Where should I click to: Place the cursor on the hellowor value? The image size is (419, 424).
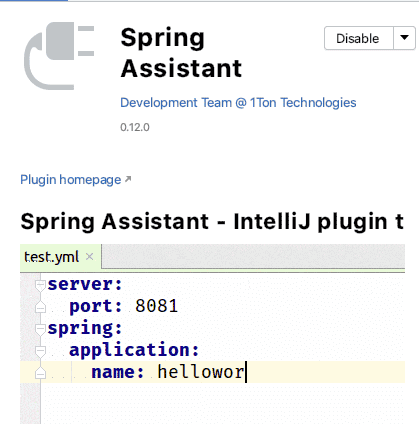[201, 372]
